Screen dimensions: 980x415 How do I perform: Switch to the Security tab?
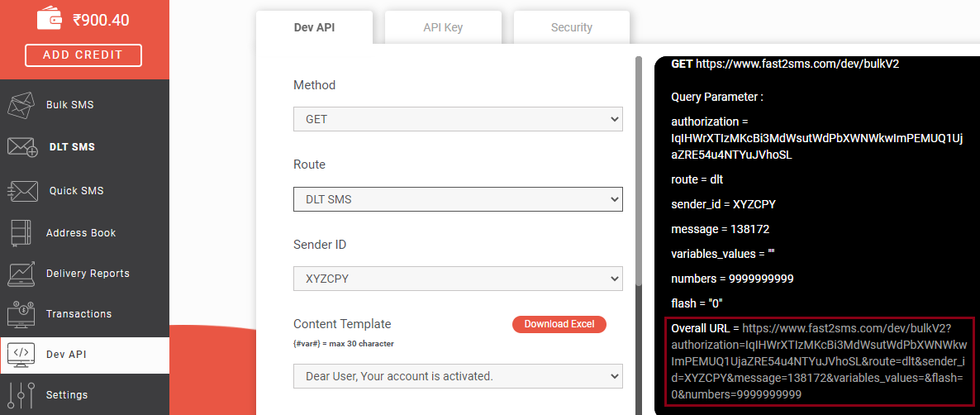(x=571, y=27)
